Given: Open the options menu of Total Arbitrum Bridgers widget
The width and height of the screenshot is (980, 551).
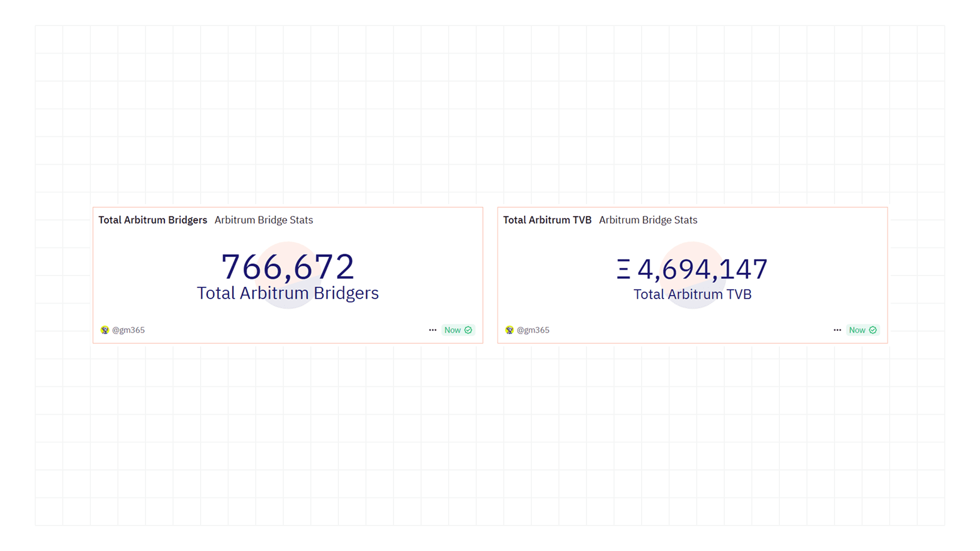Looking at the screenshot, I should (432, 330).
